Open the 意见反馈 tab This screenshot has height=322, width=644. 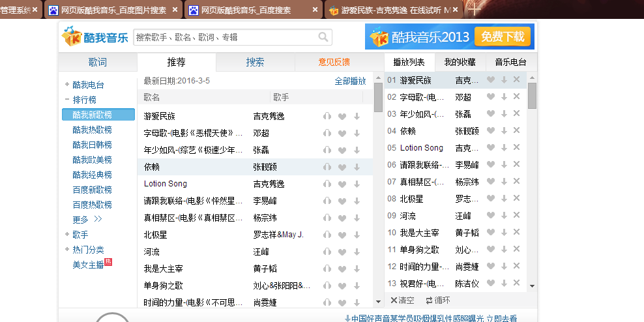click(334, 62)
